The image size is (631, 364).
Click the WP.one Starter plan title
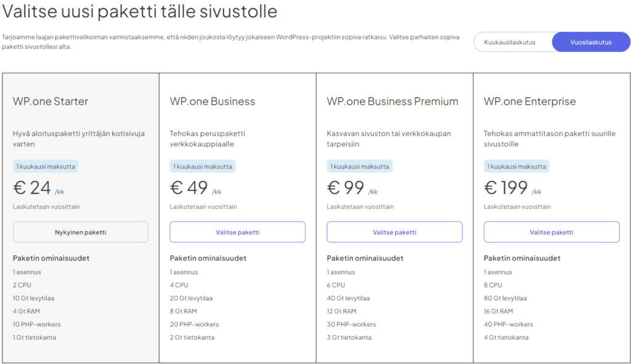click(x=51, y=102)
